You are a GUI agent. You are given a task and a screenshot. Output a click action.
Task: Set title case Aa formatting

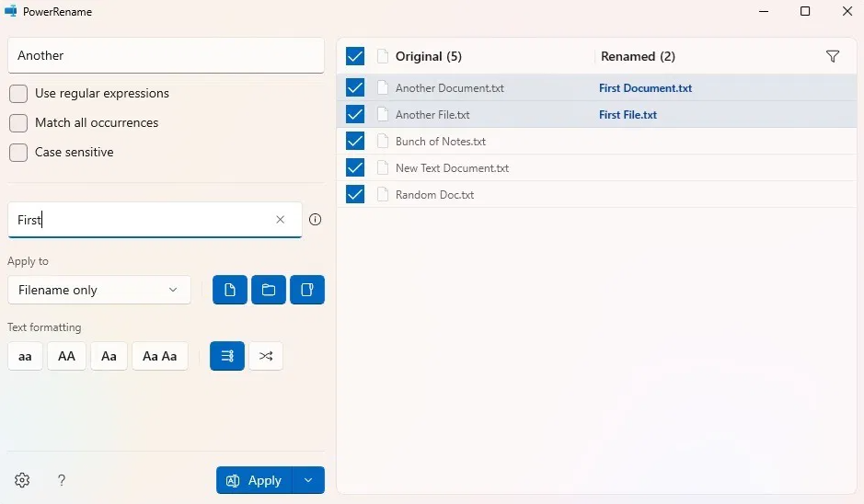click(x=109, y=356)
